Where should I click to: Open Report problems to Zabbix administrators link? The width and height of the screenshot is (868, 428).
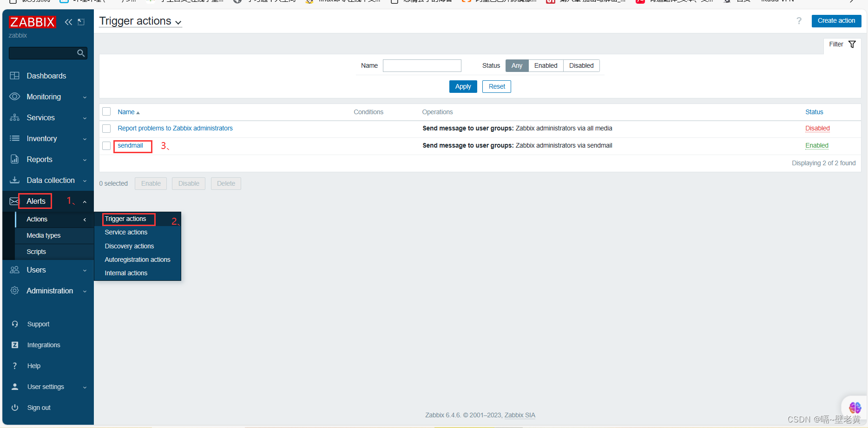(175, 128)
